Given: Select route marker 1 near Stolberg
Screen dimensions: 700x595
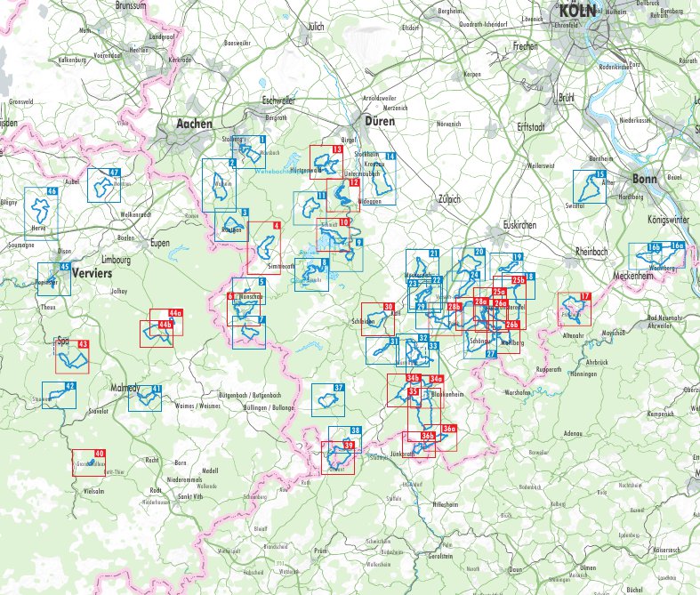Looking at the screenshot, I should point(252,151).
